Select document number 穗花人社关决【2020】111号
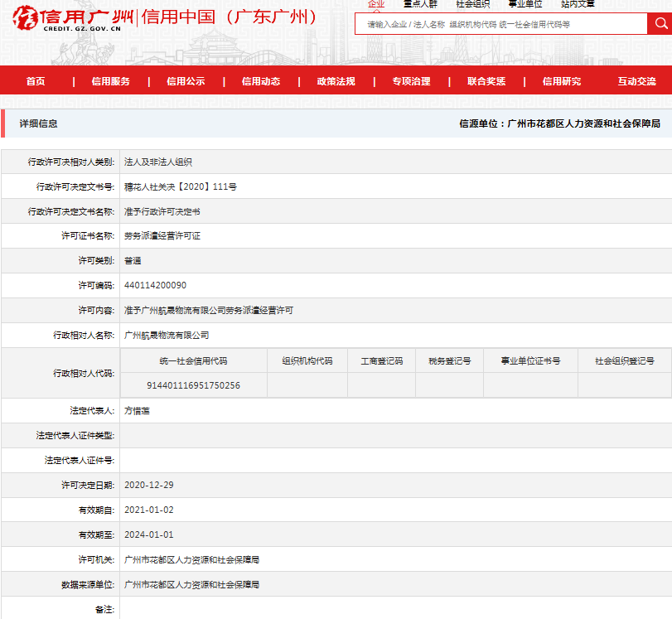The image size is (672, 619). 181,187
